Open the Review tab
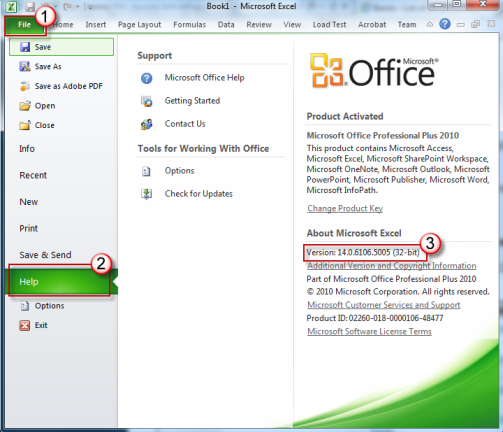This screenshot has height=432, width=503. (259, 25)
